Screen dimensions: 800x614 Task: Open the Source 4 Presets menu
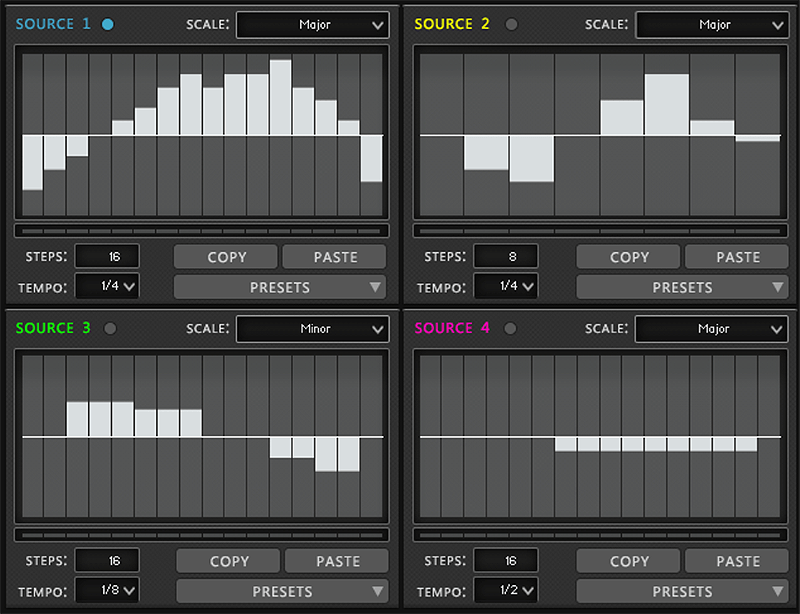click(x=682, y=591)
